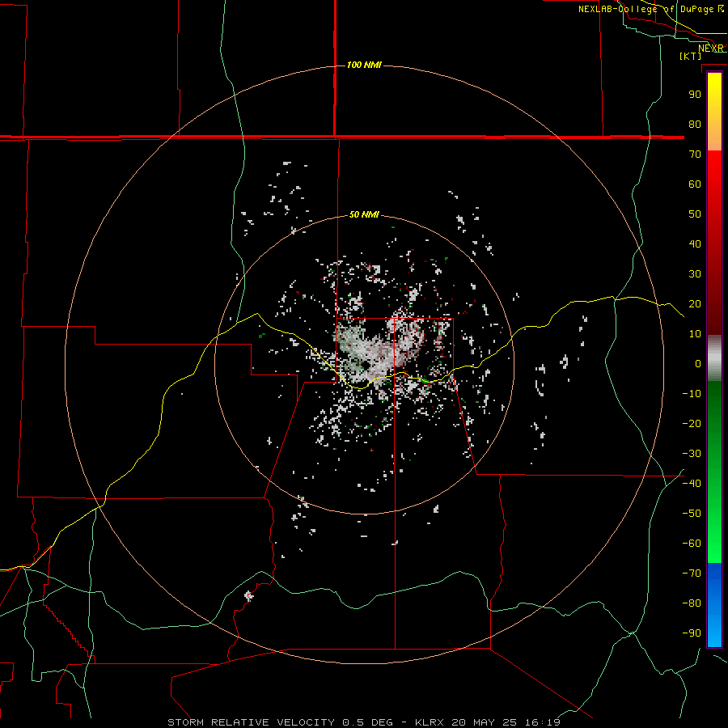Click the 50 NMI range ring label
Image resolution: width=728 pixels, height=728 pixels.
click(364, 214)
